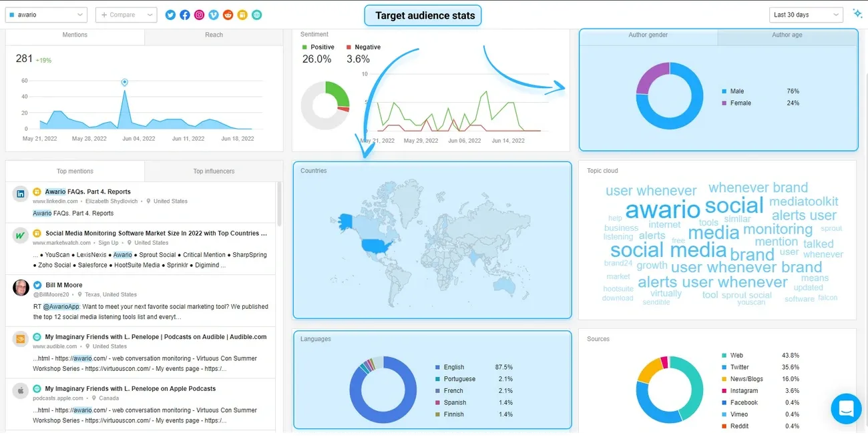Click the MarketWatch logo avatar icon
The height and width of the screenshot is (437, 868).
pos(21,236)
